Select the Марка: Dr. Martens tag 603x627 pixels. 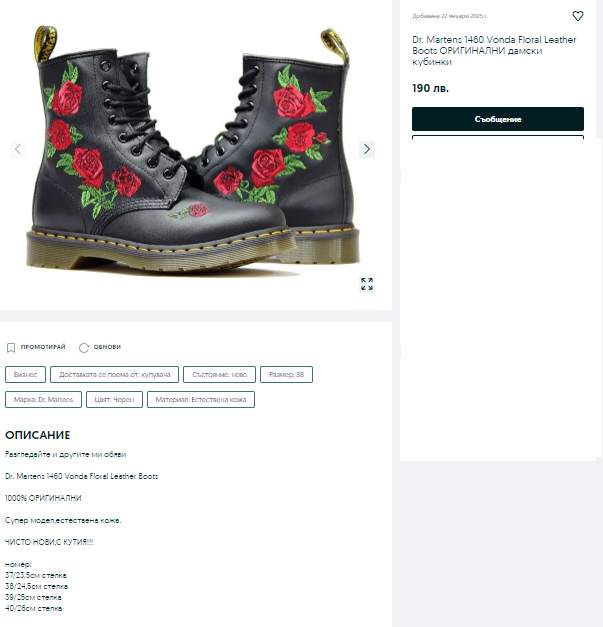[x=44, y=399]
